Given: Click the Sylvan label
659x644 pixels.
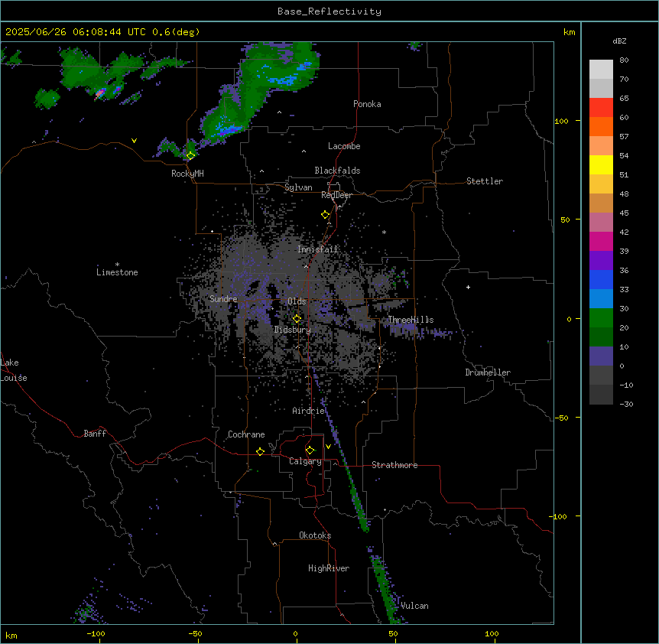Looking at the screenshot, I should (298, 187).
